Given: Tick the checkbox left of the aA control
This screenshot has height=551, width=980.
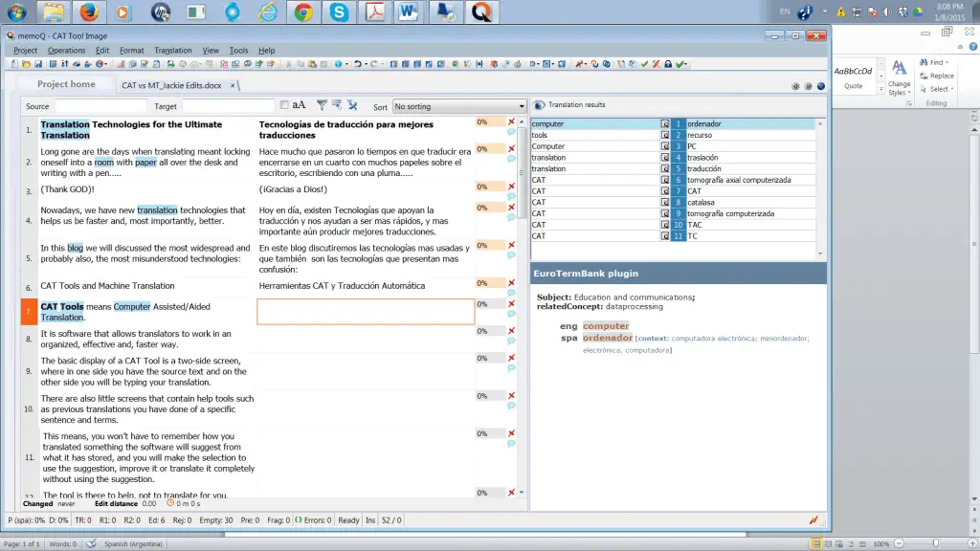Looking at the screenshot, I should (x=283, y=106).
